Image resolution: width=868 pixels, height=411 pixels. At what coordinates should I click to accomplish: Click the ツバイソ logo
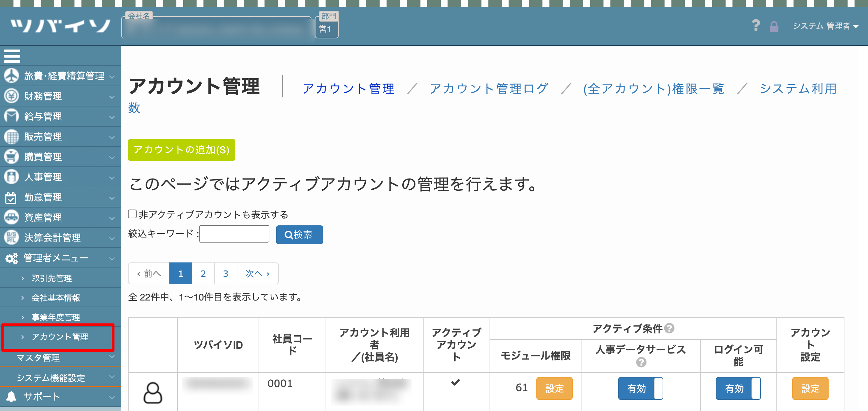pos(61,26)
